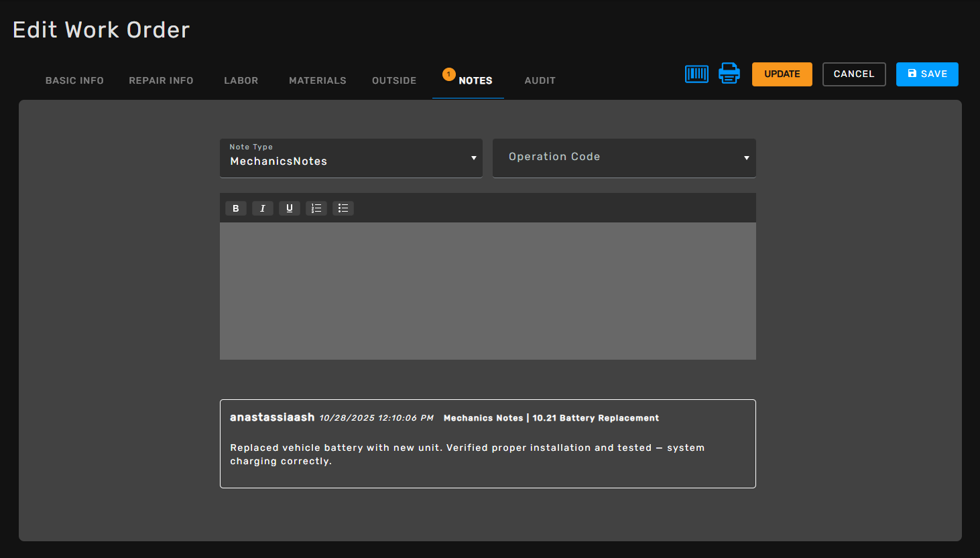The width and height of the screenshot is (980, 558).
Task: Click inside the note text area
Action: pyautogui.click(x=487, y=291)
